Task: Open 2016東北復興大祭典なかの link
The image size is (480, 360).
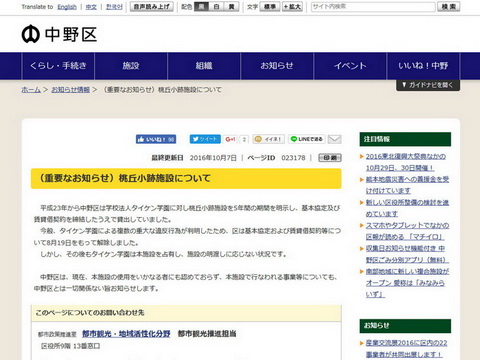Action: coord(406,162)
